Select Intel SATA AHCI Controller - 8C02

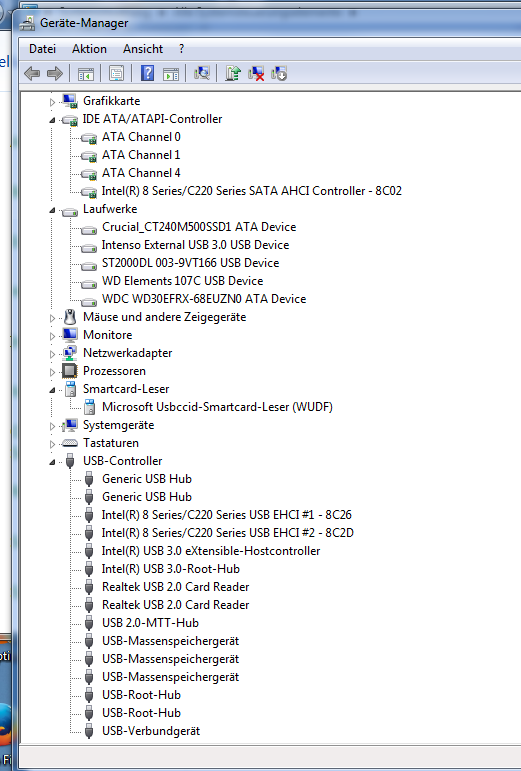pos(252,191)
